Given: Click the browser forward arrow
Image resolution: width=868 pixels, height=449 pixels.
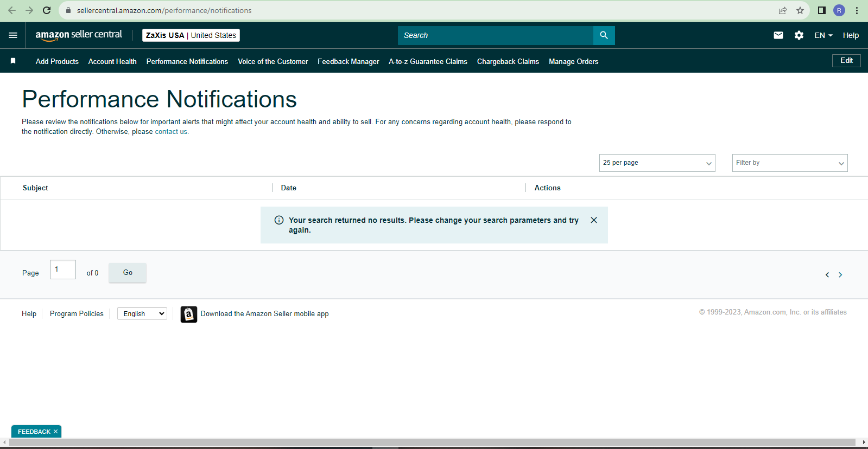Looking at the screenshot, I should [29, 10].
